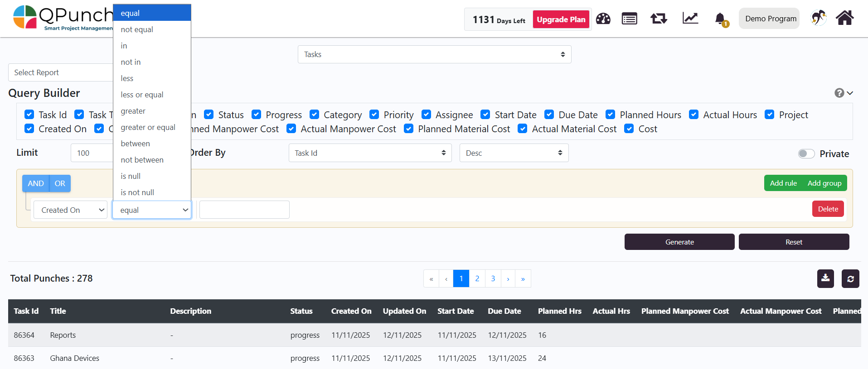Click the download report icon
This screenshot has width=868, height=369.
click(x=825, y=278)
